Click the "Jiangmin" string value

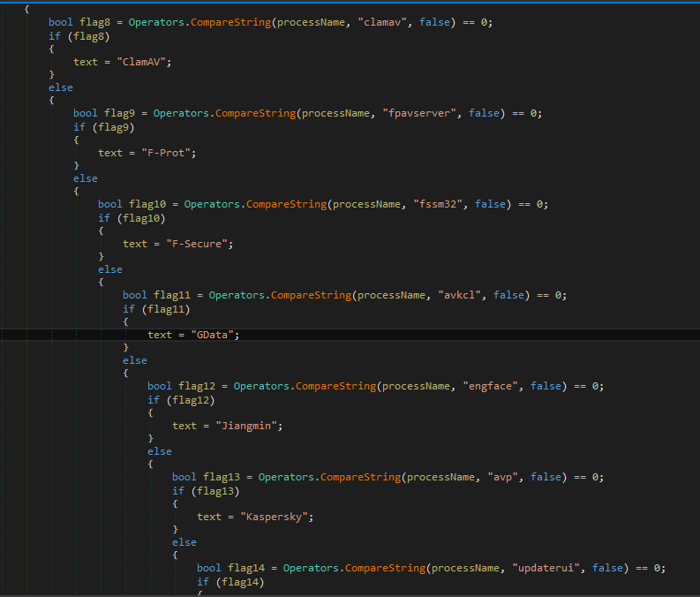pyautogui.click(x=250, y=426)
